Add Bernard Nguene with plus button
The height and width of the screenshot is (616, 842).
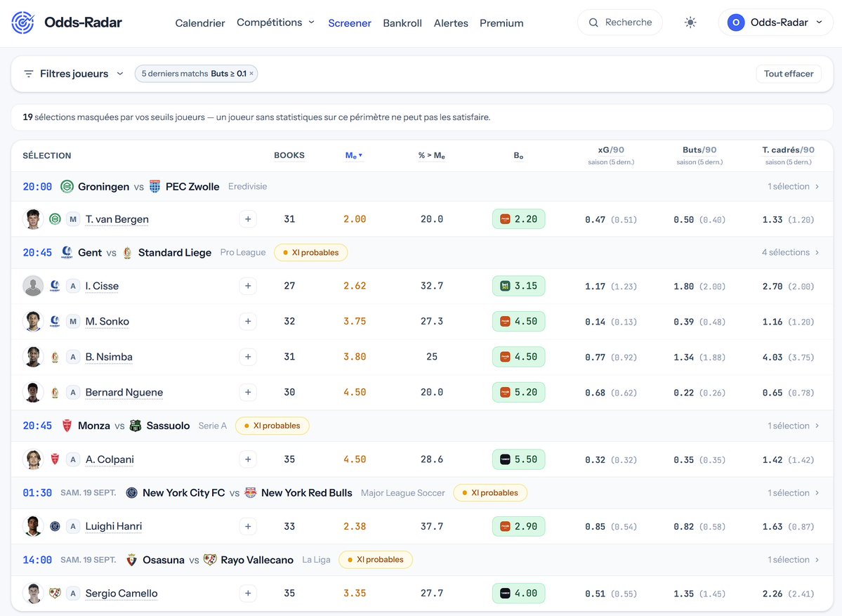(x=248, y=392)
